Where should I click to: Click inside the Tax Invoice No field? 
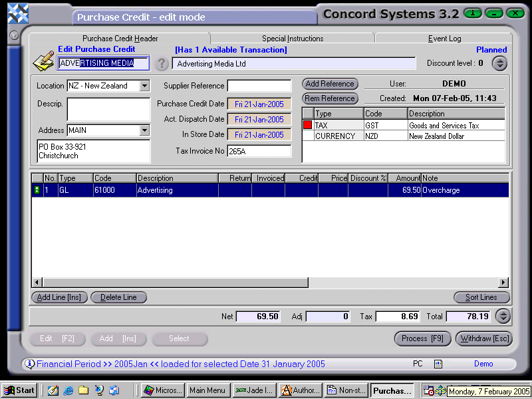[x=259, y=150]
